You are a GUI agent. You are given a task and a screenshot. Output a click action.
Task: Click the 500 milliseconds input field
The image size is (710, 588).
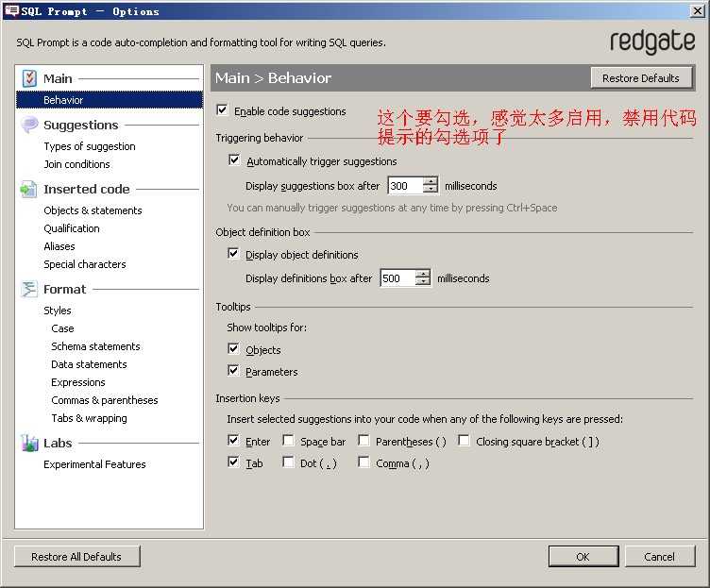coord(398,277)
